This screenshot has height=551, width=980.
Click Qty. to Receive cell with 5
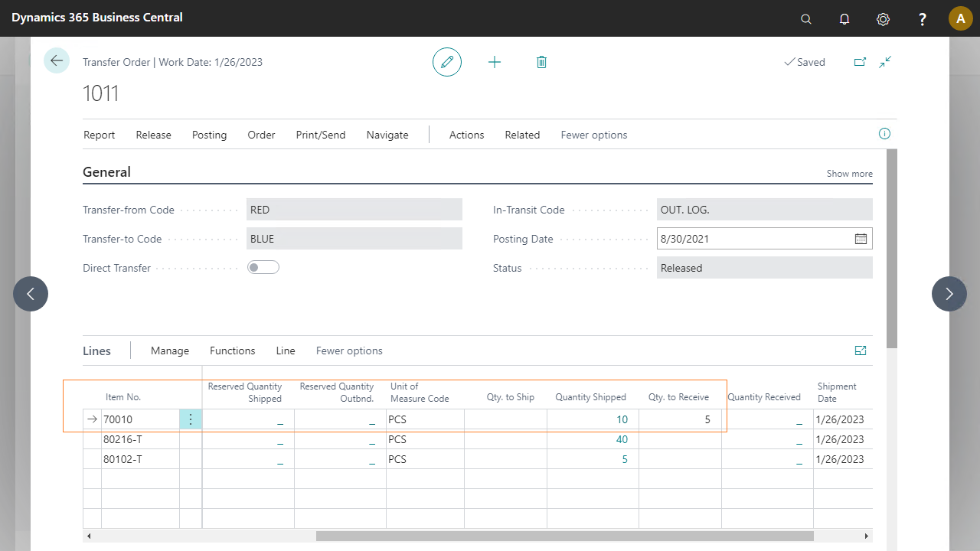point(680,419)
